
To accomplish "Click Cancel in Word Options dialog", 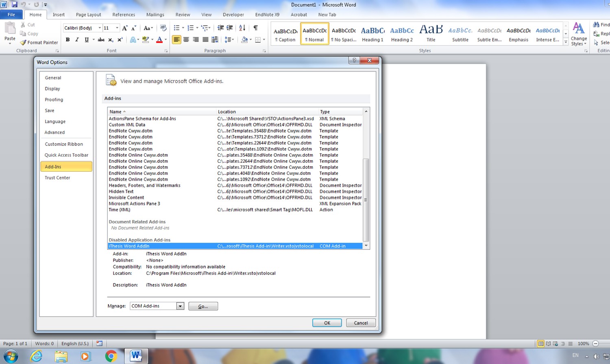I will coord(361,323).
